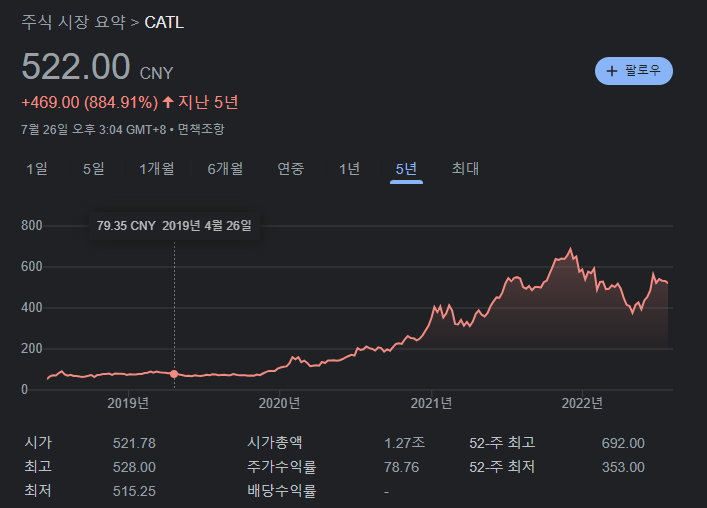The image size is (707, 508).
Task: Click the 2021년 axis label
Action: click(x=431, y=403)
